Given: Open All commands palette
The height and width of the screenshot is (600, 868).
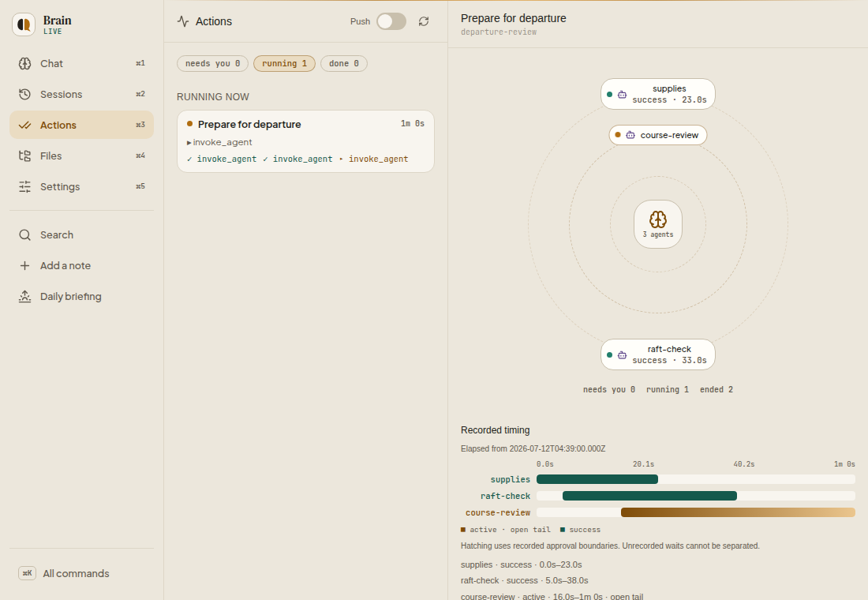Looking at the screenshot, I should pos(81,573).
